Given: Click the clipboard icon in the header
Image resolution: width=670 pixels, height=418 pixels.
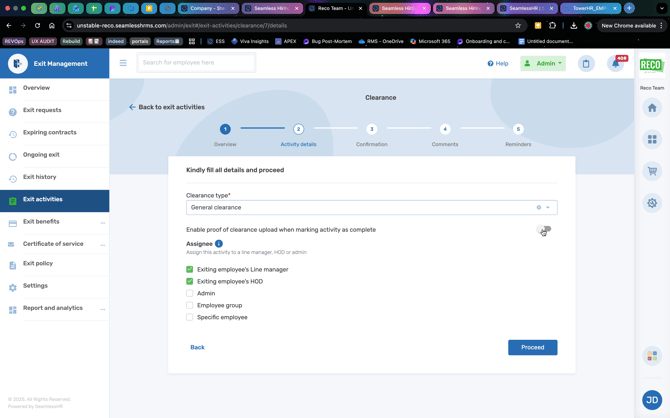Looking at the screenshot, I should [586, 63].
